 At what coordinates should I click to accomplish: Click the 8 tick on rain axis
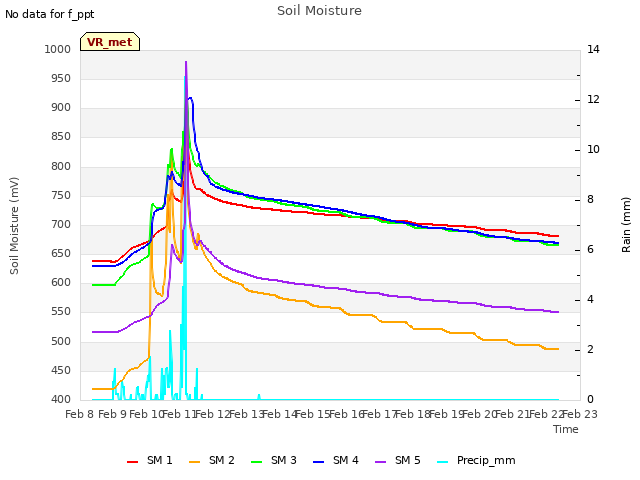click(590, 200)
